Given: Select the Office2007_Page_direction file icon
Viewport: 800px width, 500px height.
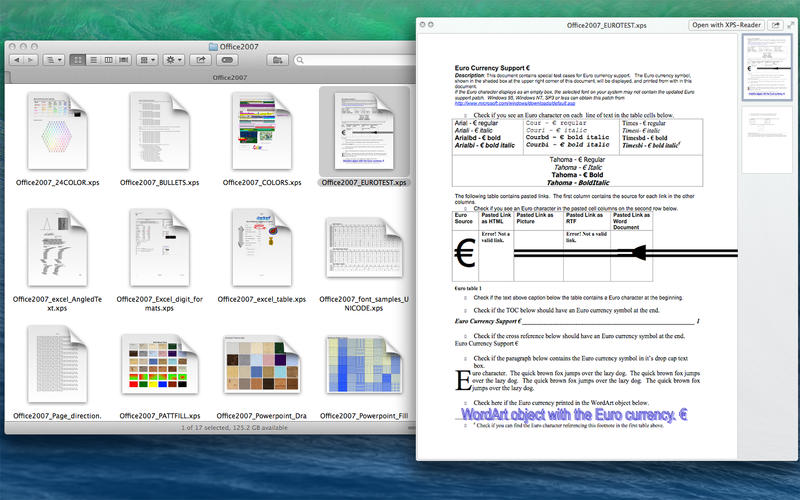Looking at the screenshot, I should click(x=57, y=364).
